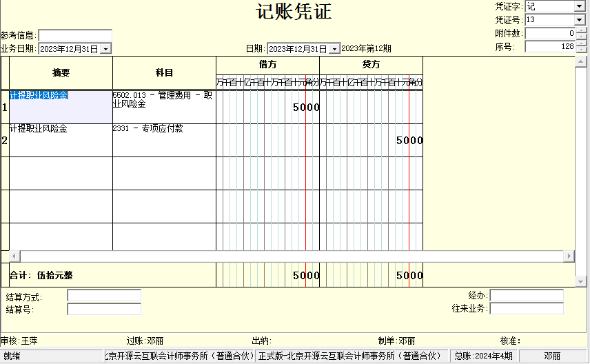The width and height of the screenshot is (590, 364).
Task: Click the 经办 input field
Action: point(527,296)
